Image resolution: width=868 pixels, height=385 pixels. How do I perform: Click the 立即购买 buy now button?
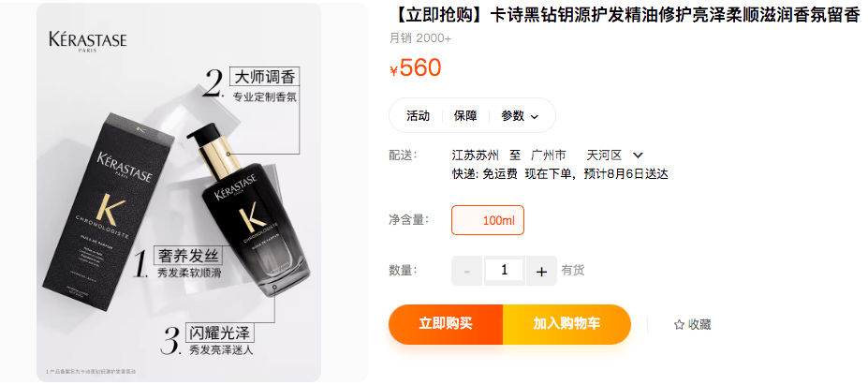pos(446,324)
